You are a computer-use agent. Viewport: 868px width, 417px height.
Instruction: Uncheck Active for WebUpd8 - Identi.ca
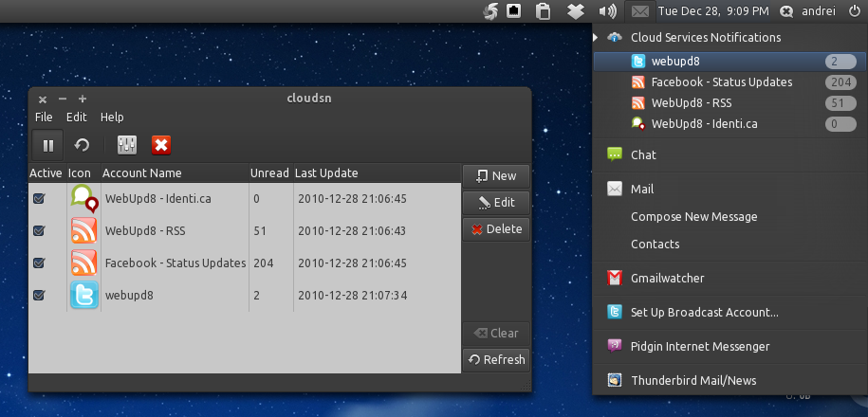tap(39, 198)
